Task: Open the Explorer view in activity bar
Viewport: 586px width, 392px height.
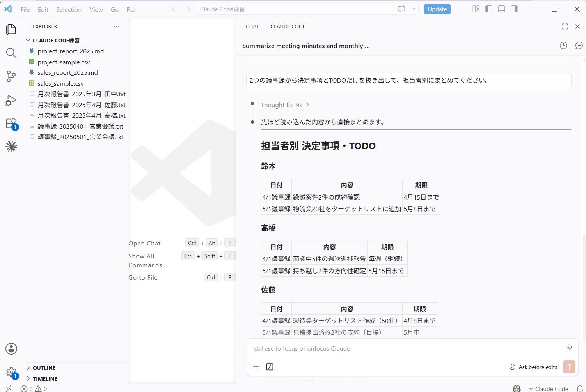Action: [11, 30]
